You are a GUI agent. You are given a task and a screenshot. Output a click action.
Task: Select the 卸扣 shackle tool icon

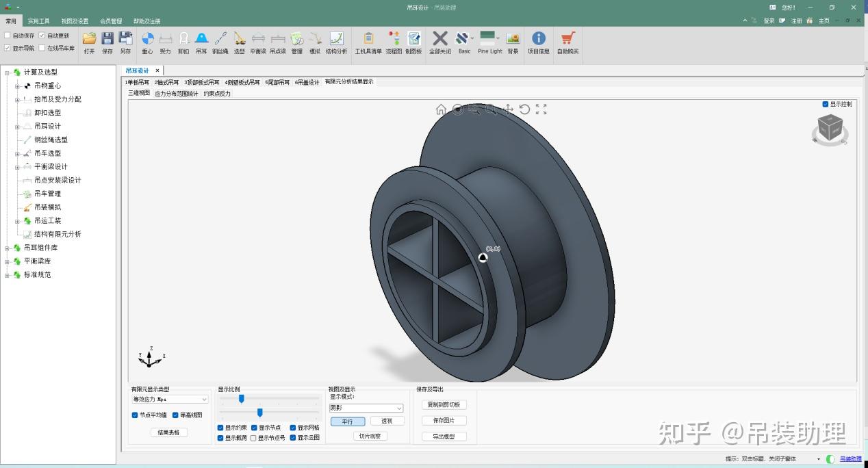tap(183, 39)
